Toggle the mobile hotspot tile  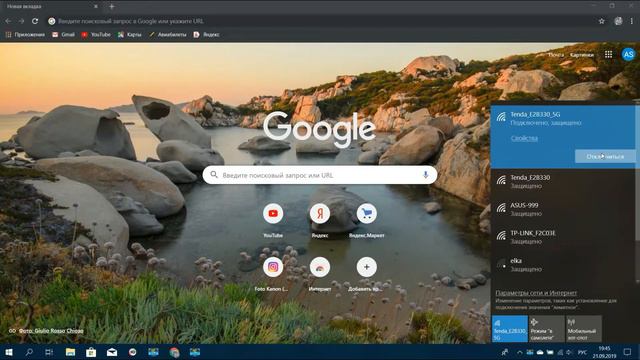tap(584, 329)
